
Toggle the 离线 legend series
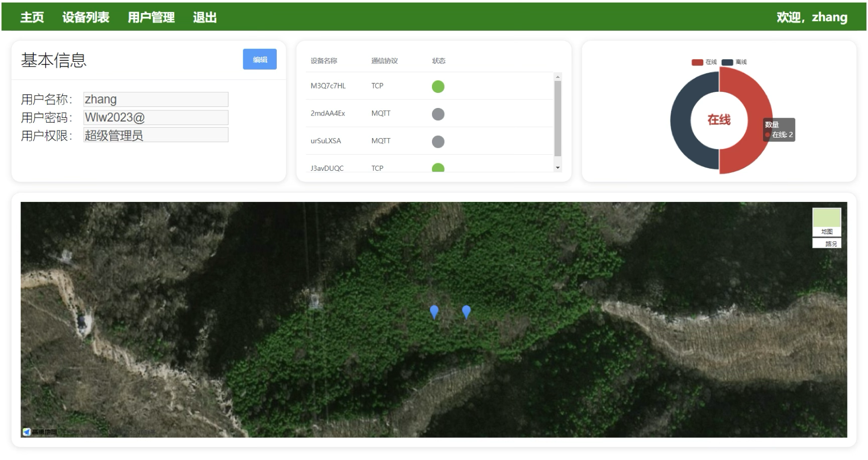click(x=734, y=62)
